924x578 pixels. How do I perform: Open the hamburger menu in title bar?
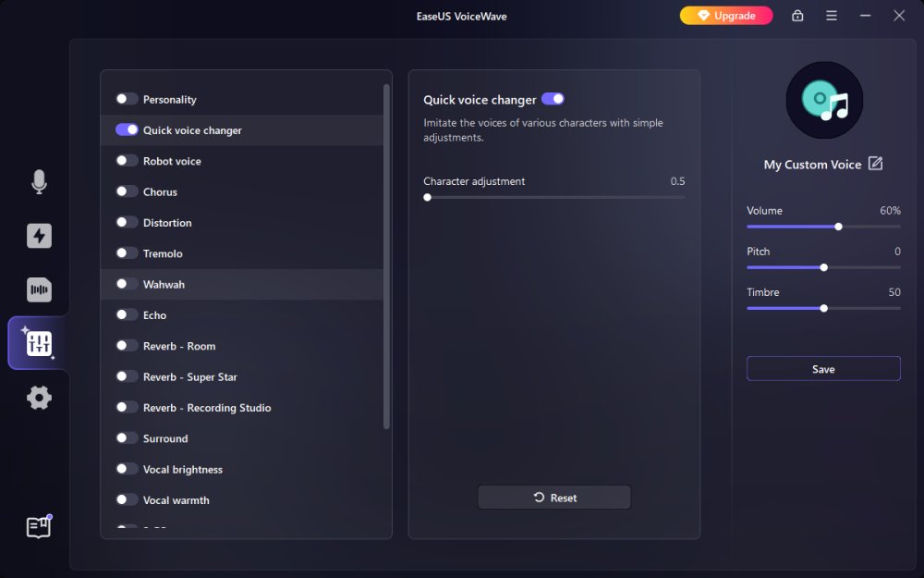click(x=832, y=16)
